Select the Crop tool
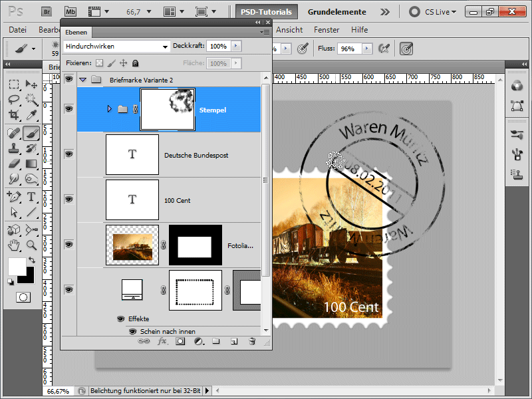 coord(13,115)
